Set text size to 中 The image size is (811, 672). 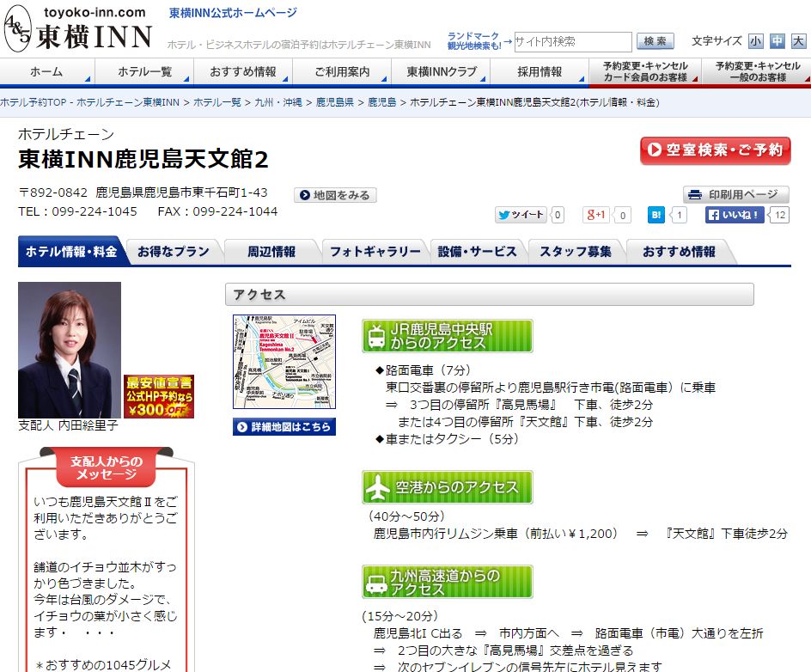point(777,41)
